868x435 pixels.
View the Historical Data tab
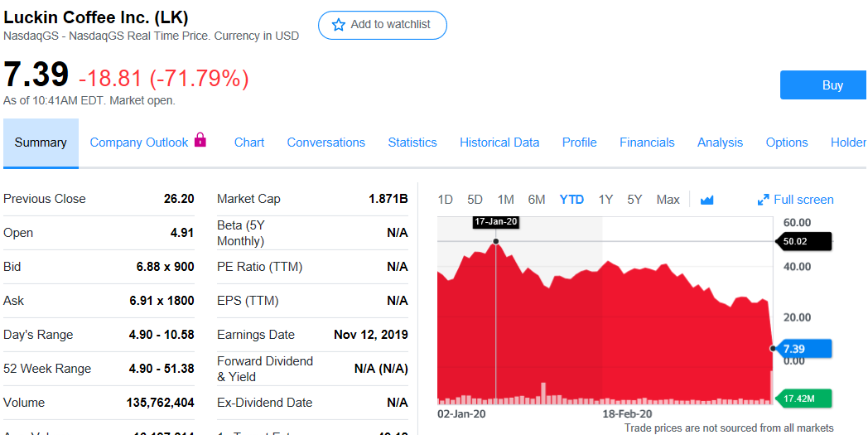click(x=499, y=143)
